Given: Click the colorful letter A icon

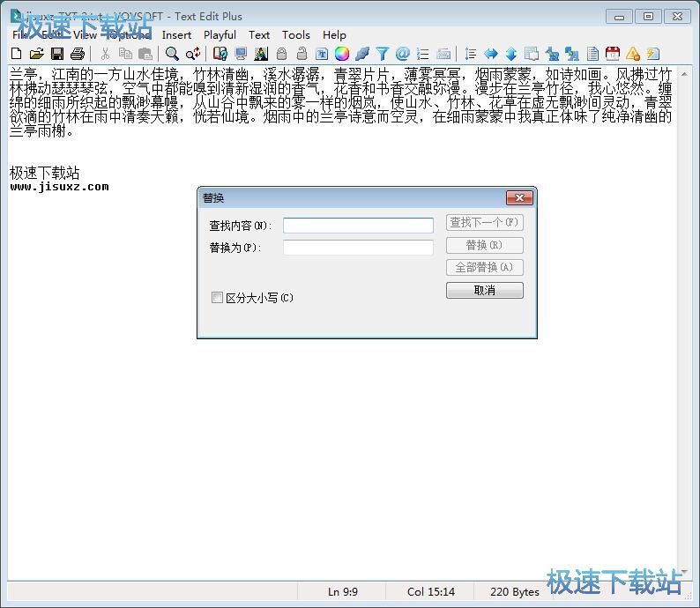Looking at the screenshot, I should coord(261,54).
